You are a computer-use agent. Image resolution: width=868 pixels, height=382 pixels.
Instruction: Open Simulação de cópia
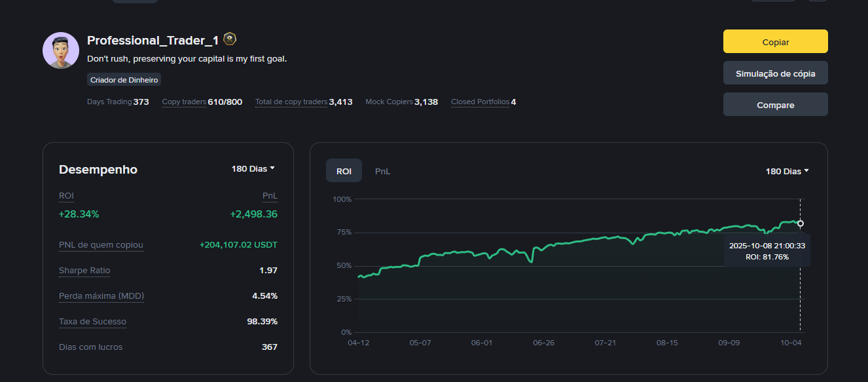point(775,73)
